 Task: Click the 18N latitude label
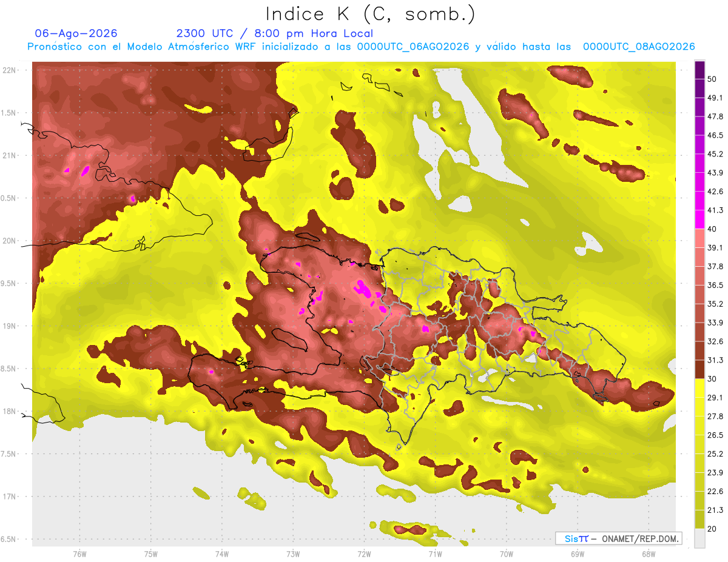(9, 411)
